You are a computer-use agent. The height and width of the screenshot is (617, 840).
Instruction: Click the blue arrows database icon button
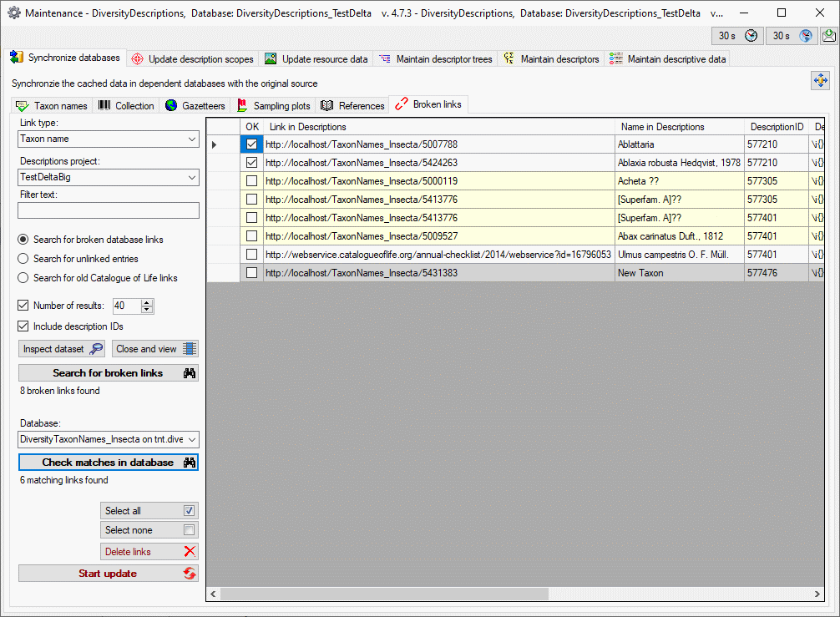click(x=820, y=80)
